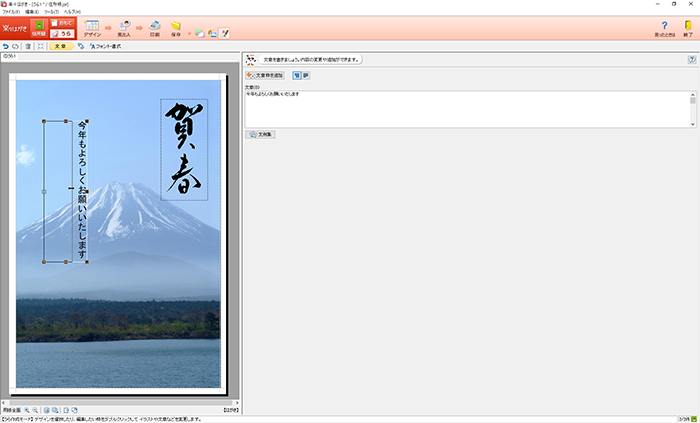700x423 pixels.
Task: Click the 終了 (Exit) icon
Action: pos(687,28)
